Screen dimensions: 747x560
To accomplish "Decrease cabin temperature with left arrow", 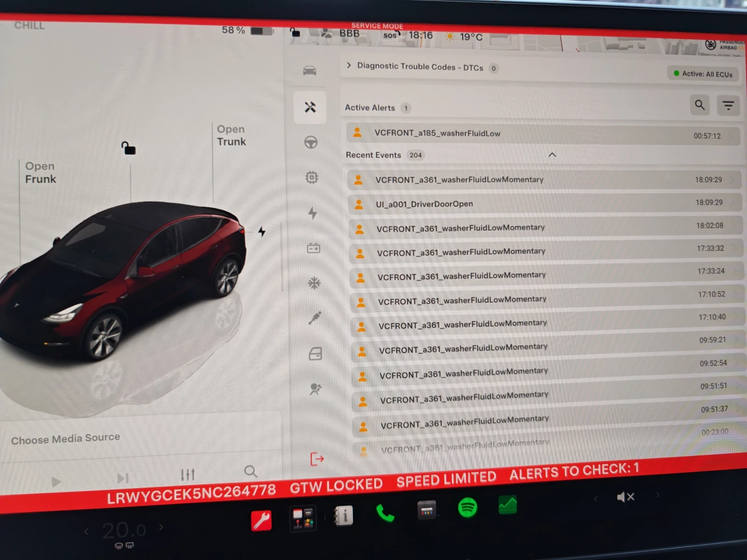I will [x=86, y=531].
